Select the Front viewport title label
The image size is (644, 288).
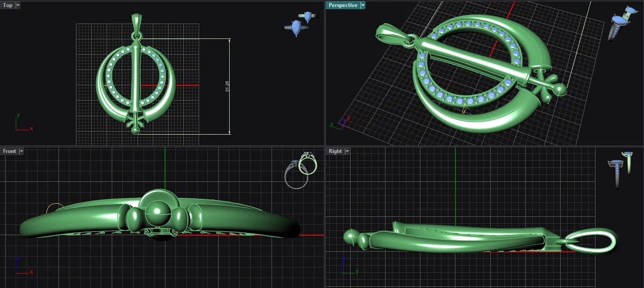[x=10, y=151]
